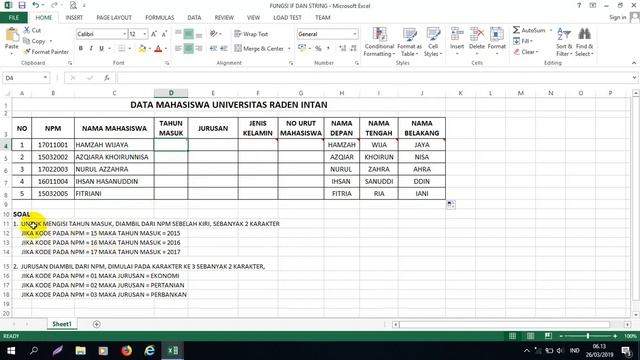The height and width of the screenshot is (360, 640).
Task: Open the General number format dropdown
Action: pos(355,34)
